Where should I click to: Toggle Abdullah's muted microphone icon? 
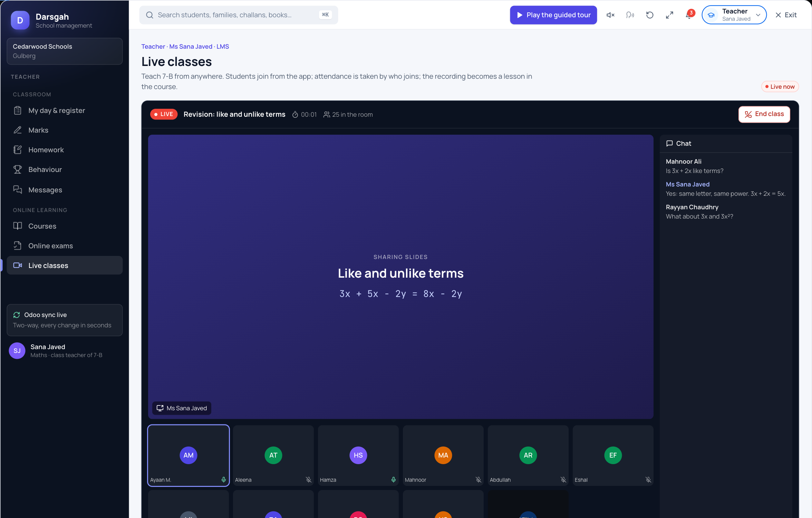(x=563, y=480)
